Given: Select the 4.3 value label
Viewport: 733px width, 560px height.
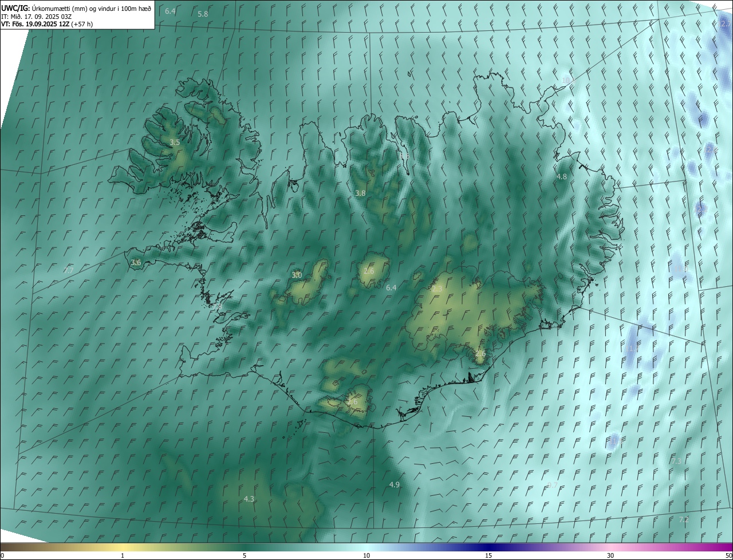Looking at the screenshot, I should 249,499.
